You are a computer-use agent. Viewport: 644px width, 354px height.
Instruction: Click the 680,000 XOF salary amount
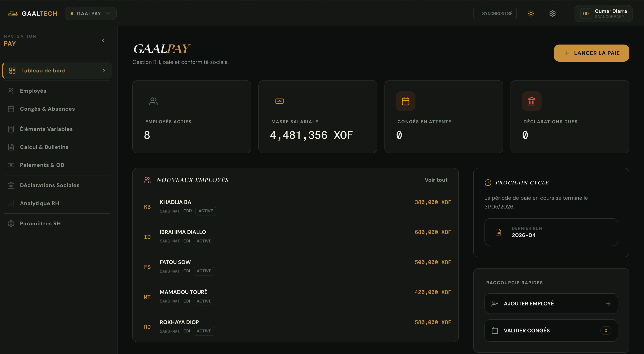[433, 232]
